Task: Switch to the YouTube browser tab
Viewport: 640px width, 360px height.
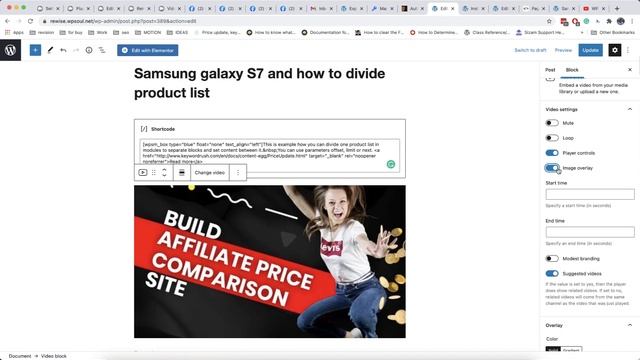Action: coord(595,8)
